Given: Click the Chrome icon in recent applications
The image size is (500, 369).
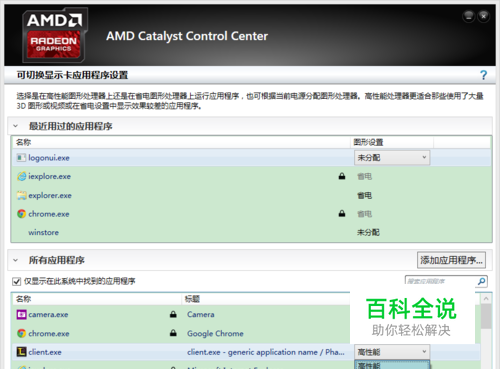Looking at the screenshot, I should click(21, 214).
